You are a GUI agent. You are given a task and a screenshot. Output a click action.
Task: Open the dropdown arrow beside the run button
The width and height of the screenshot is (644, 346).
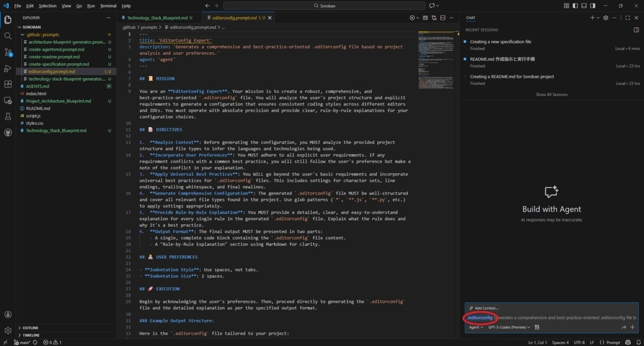tap(418, 18)
